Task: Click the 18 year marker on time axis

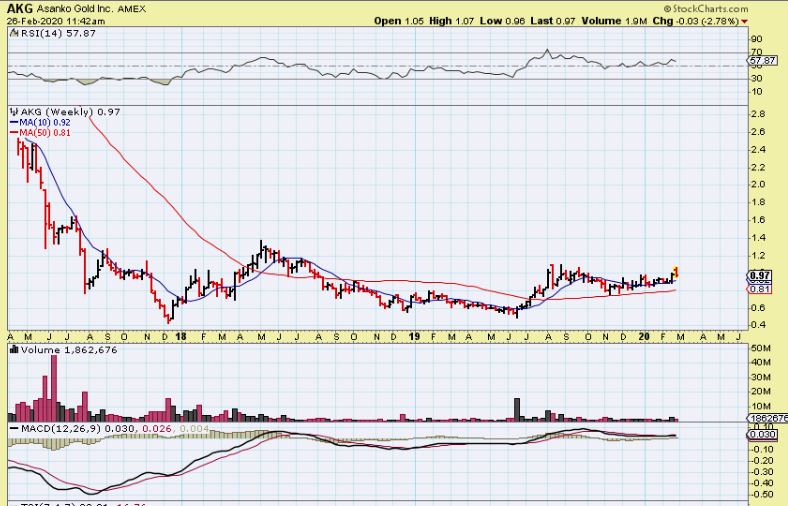Action: click(x=181, y=337)
